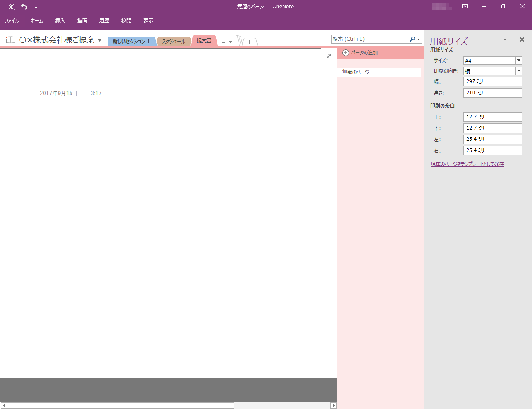Click the horizontal scrollbar thumb

tap(121, 405)
